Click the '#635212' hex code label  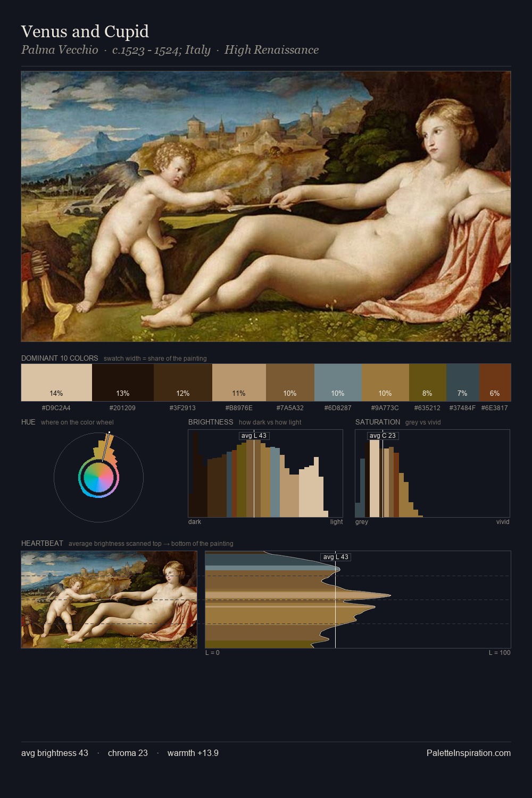click(x=428, y=408)
